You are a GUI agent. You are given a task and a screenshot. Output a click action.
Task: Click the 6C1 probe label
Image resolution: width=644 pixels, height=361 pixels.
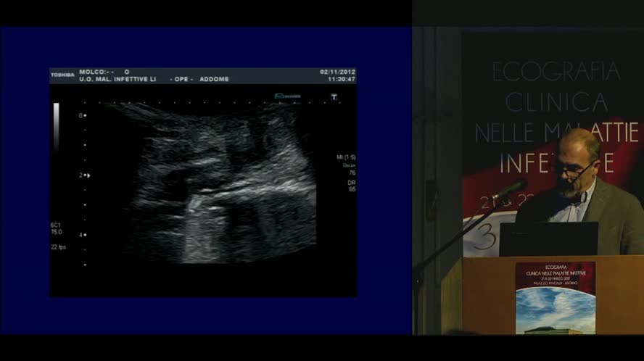56,225
